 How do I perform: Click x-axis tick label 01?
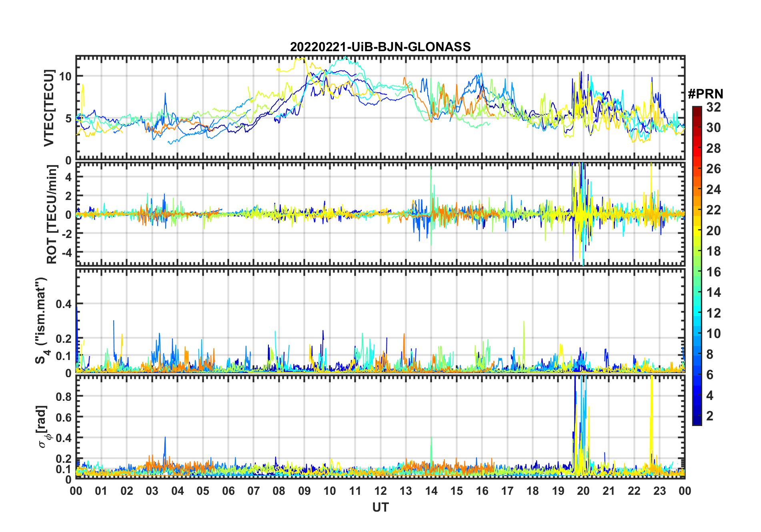(x=101, y=491)
